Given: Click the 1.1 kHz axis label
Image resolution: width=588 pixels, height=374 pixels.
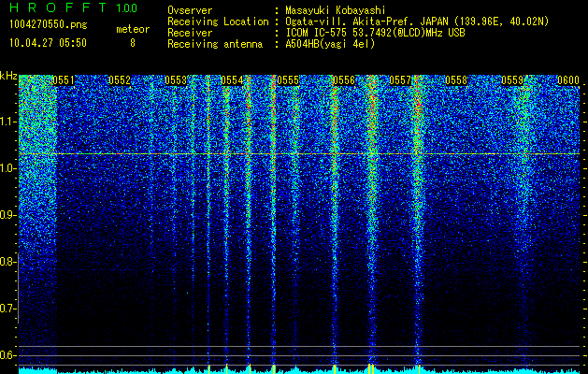Looking at the screenshot, I should click(7, 122).
